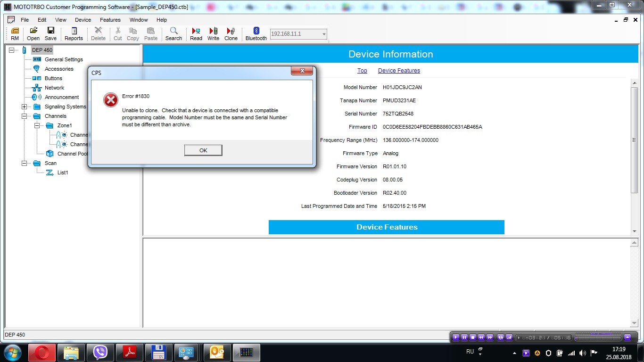Image resolution: width=644 pixels, height=362 pixels.
Task: Click the scroll-down arrow of lower empty pane
Action: click(634, 323)
